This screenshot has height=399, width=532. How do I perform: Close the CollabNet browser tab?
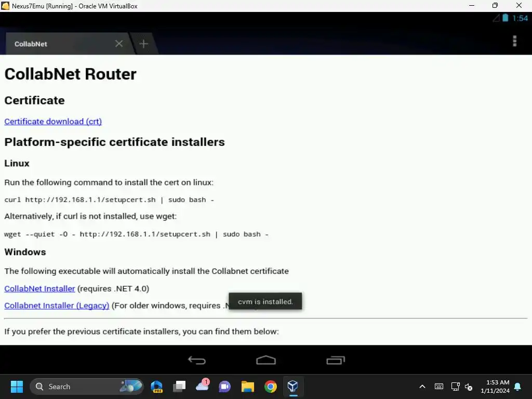coord(119,44)
